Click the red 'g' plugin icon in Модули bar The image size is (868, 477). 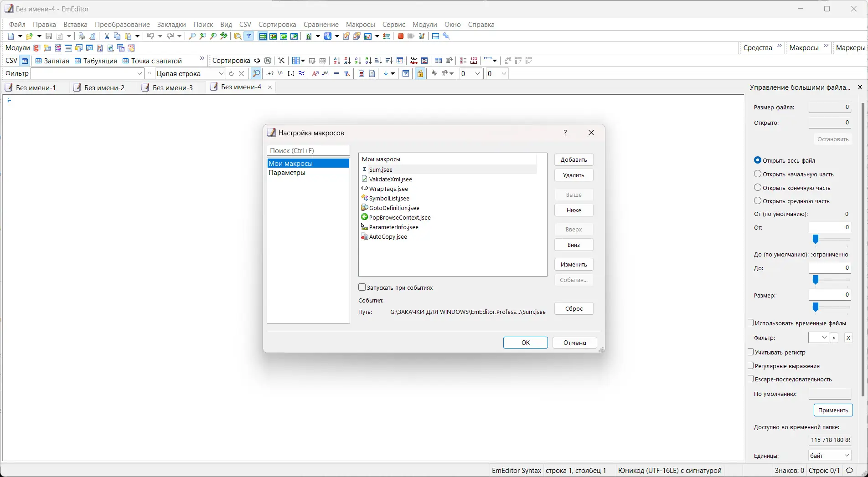[x=37, y=48]
